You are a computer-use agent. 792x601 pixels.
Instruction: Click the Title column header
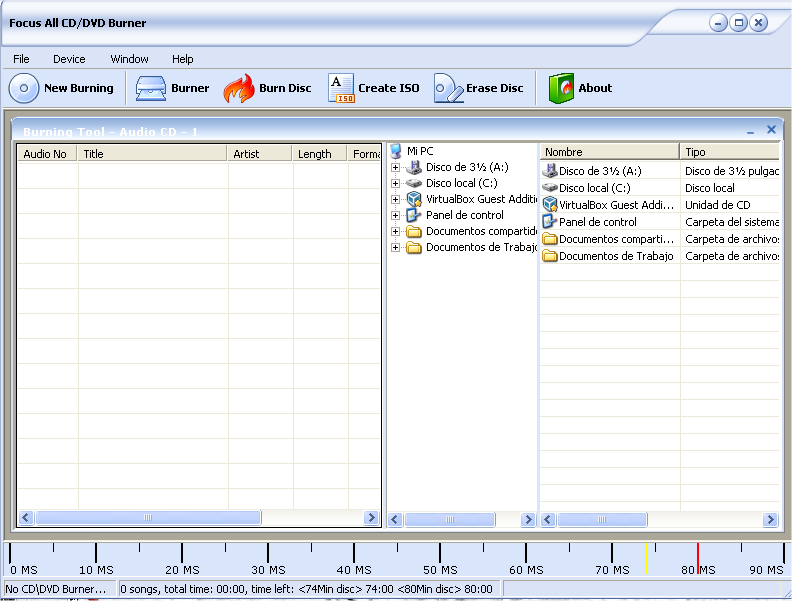pos(152,154)
